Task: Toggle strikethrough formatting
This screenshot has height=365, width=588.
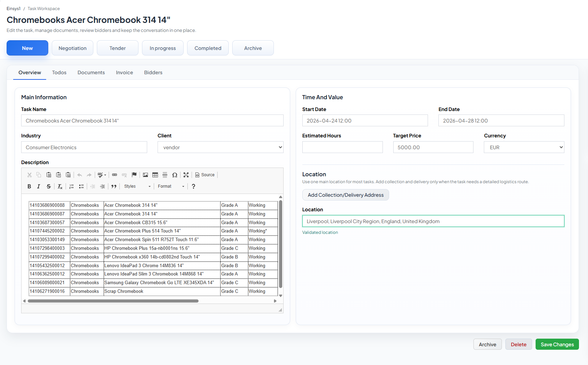Action: point(49,186)
